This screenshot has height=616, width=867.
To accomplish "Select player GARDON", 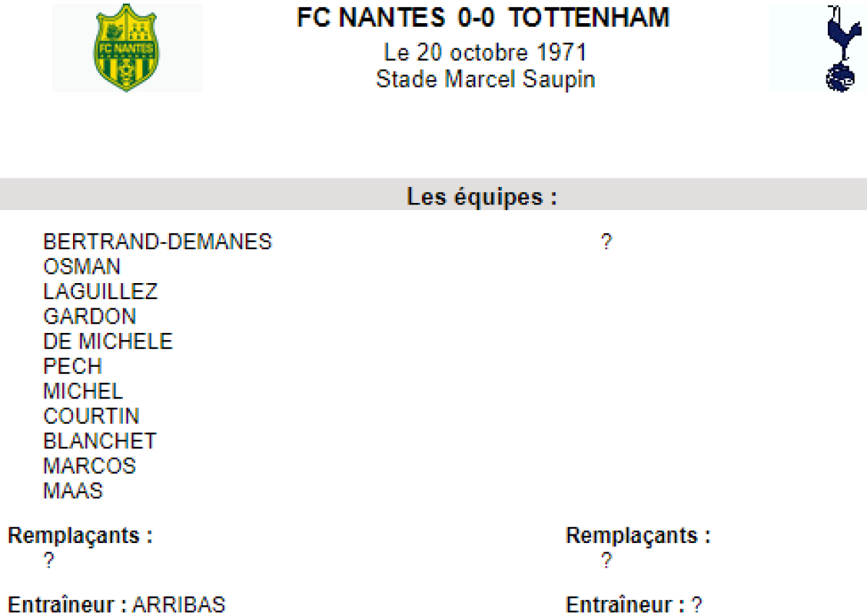I will [90, 316].
